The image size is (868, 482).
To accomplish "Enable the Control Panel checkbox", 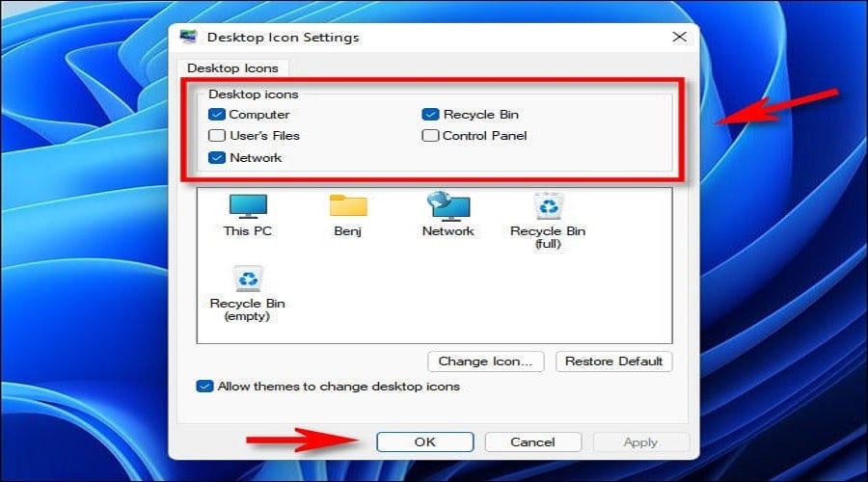I will click(430, 136).
